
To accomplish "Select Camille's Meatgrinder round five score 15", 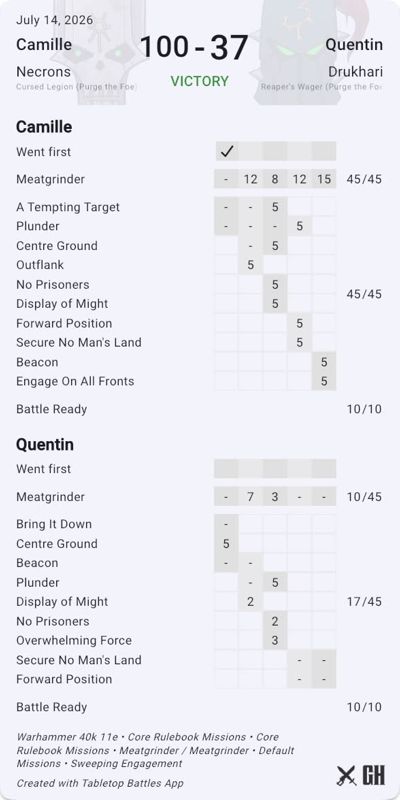I will 324,179.
